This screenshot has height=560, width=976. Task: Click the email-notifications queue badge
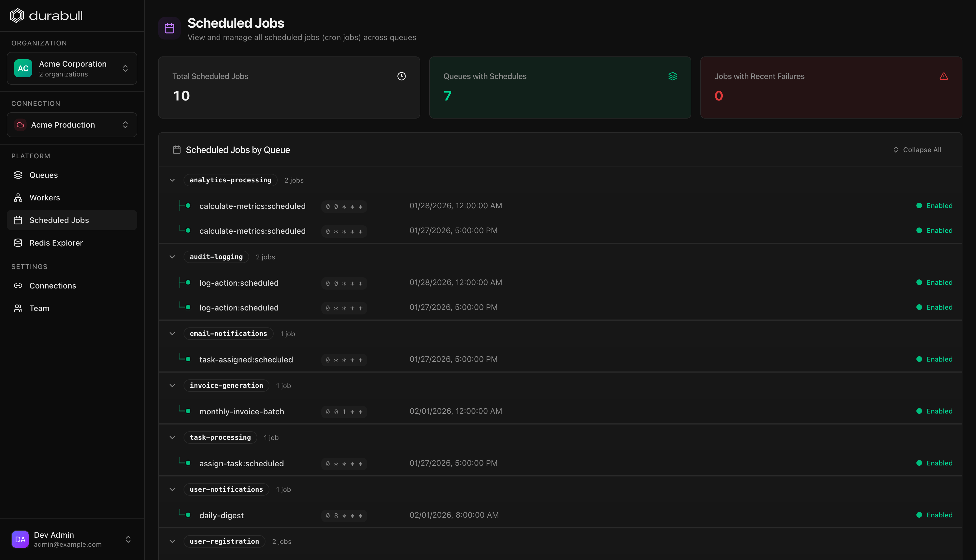228,333
